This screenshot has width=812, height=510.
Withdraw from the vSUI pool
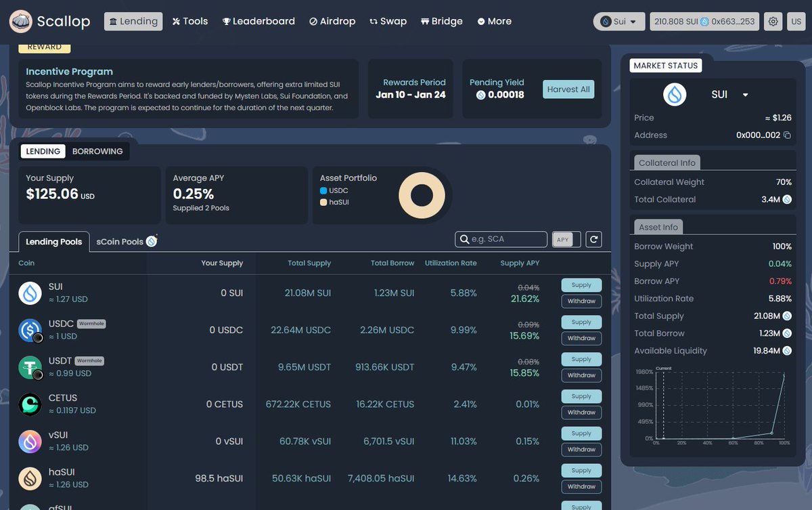coord(581,450)
